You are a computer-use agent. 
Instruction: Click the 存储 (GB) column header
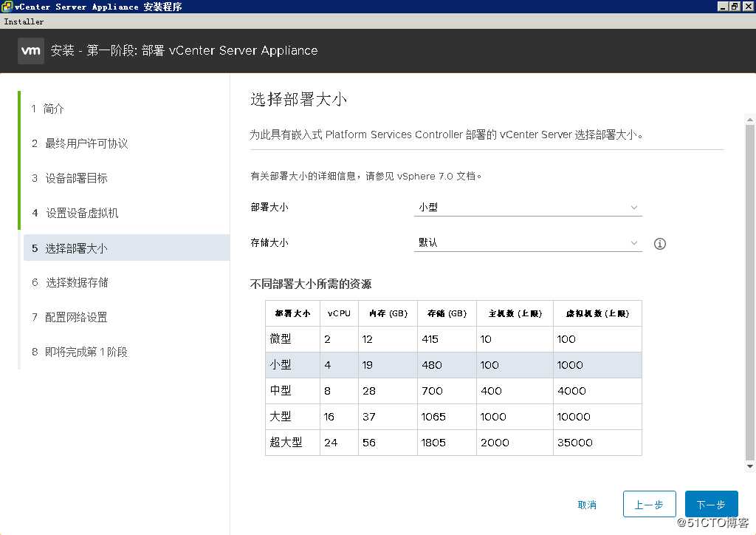tap(447, 313)
